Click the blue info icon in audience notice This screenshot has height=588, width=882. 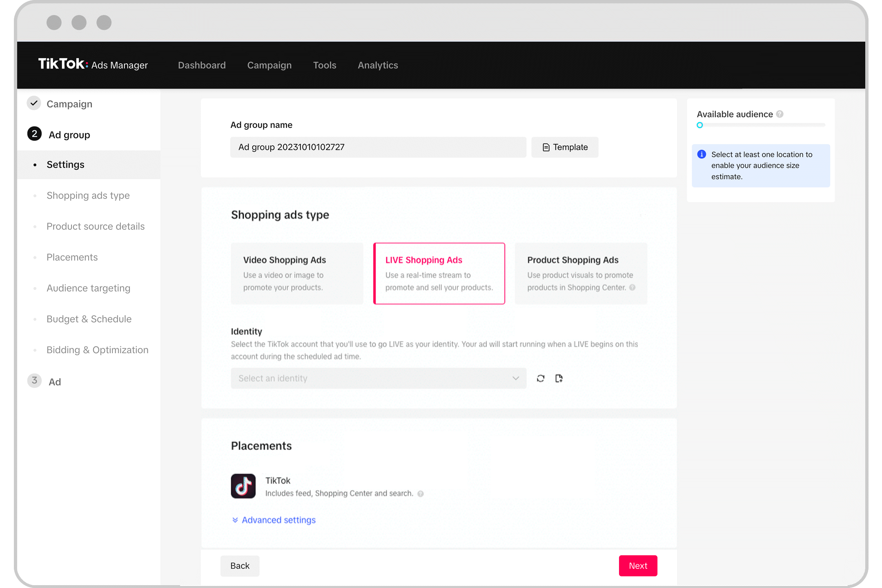pyautogui.click(x=702, y=154)
